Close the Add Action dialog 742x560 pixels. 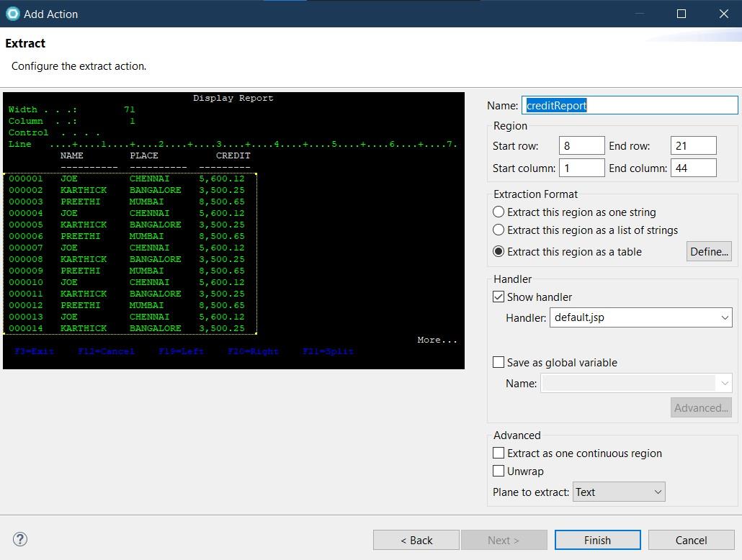tap(723, 14)
